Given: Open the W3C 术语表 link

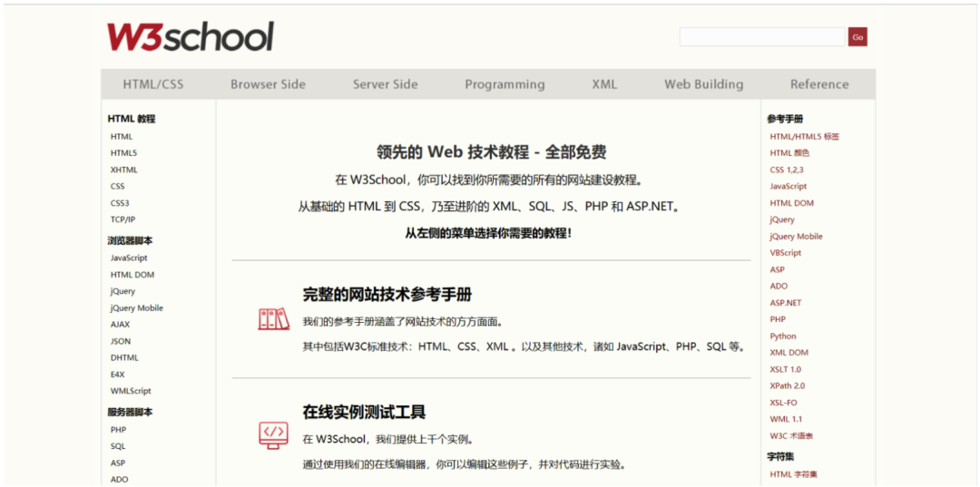Looking at the screenshot, I should pos(791,436).
